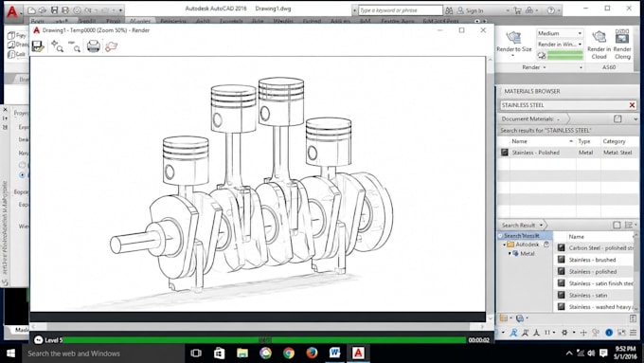Click the Zoom Out magnifier in the Render window
The image size is (644, 363).
tap(74, 46)
